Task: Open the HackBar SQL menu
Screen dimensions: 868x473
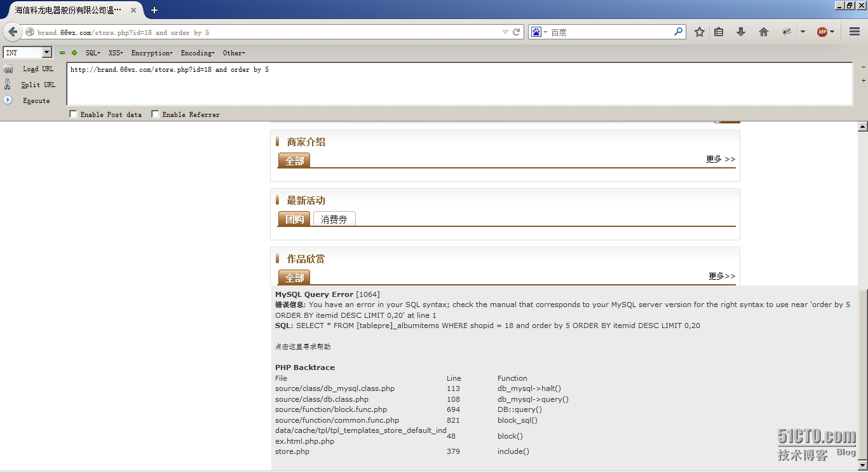Action: 93,53
